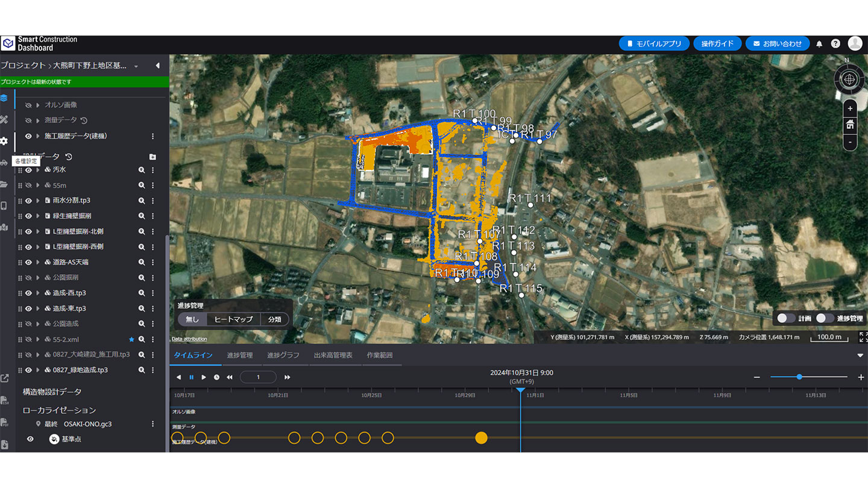Open the more options menu for 施工履歴データ(建機)
Screen dimensions: 868x488
(153, 136)
